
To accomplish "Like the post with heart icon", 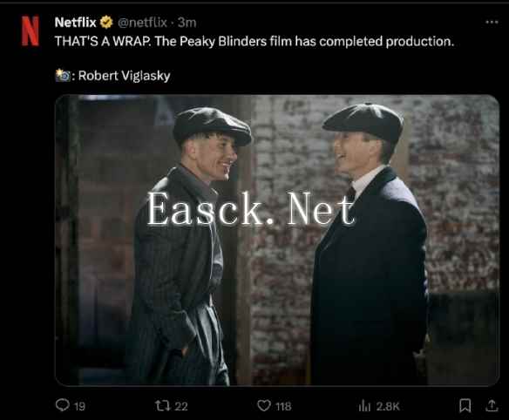I will point(264,406).
